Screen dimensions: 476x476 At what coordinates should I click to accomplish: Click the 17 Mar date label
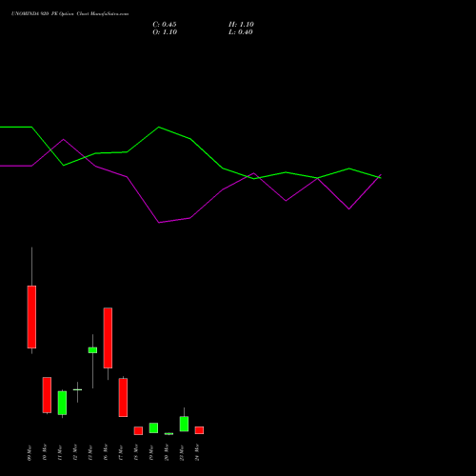coord(121,453)
